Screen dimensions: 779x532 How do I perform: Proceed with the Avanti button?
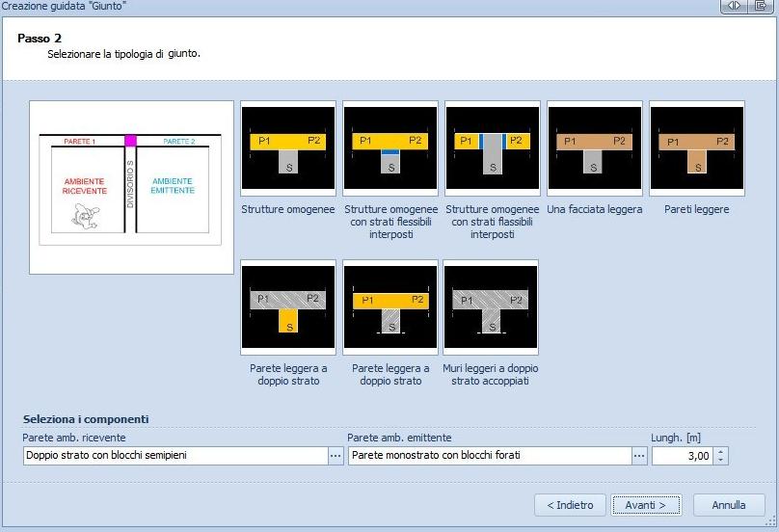click(x=646, y=505)
